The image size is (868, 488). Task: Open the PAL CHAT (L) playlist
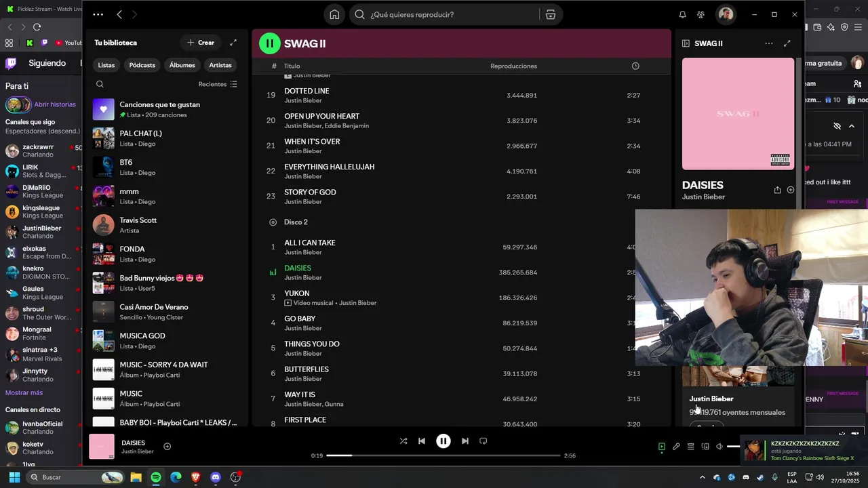pos(166,138)
